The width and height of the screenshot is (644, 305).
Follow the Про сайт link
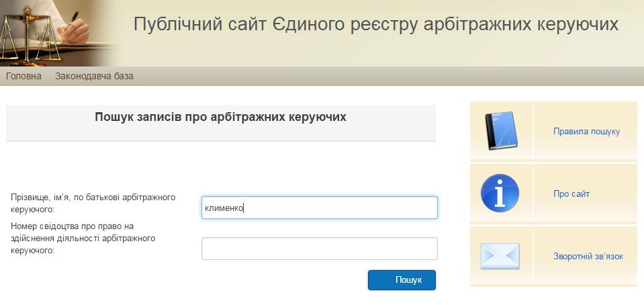[x=571, y=194]
